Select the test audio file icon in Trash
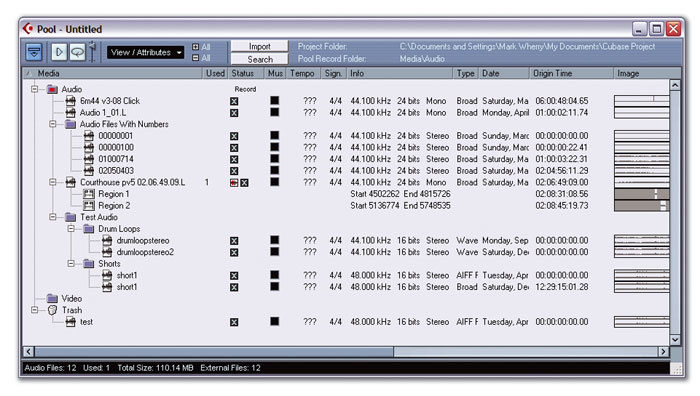Viewport: 700px width, 396px height. pyautogui.click(x=71, y=321)
